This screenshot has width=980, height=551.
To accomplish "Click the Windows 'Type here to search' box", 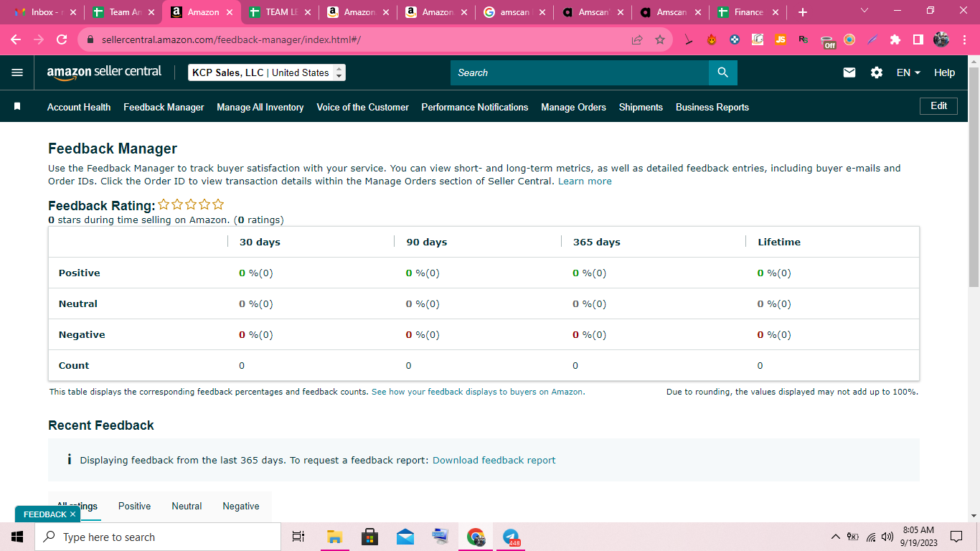I will click(x=157, y=537).
